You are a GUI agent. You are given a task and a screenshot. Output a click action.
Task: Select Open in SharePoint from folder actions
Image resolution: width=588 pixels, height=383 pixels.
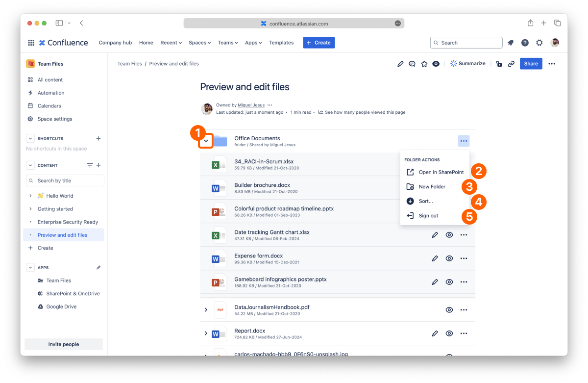point(441,172)
